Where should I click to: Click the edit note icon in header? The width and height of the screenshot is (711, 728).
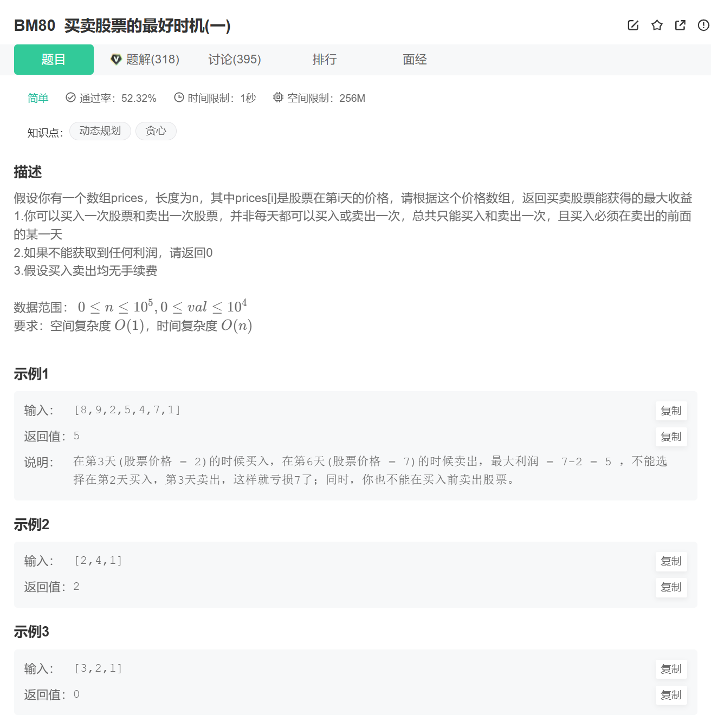tap(633, 25)
